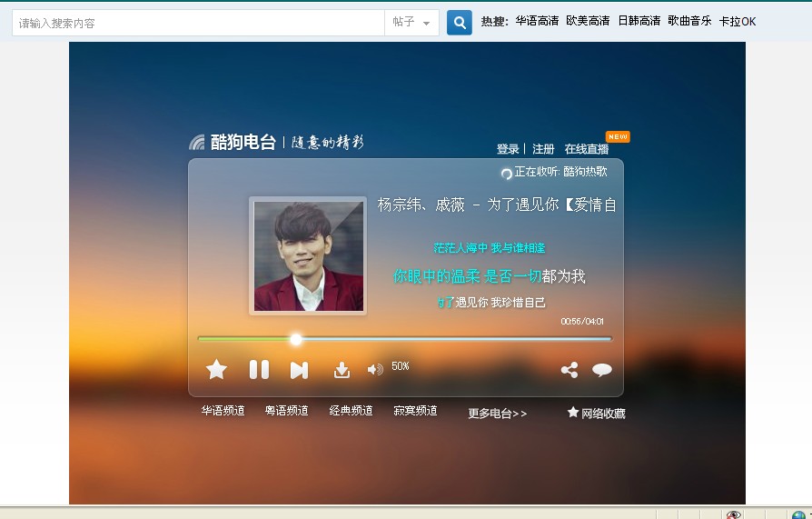
Task: Open the 卡拉OK hot search link
Action: point(738,21)
